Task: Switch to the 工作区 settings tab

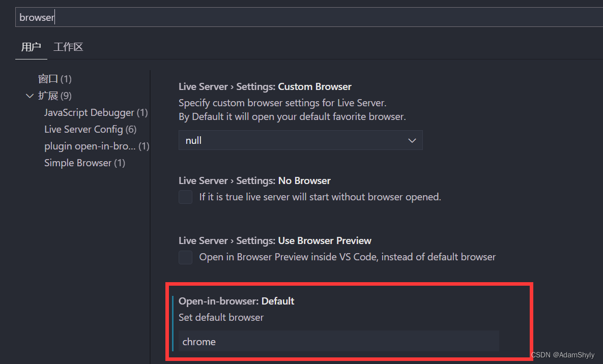Action: coord(68,47)
